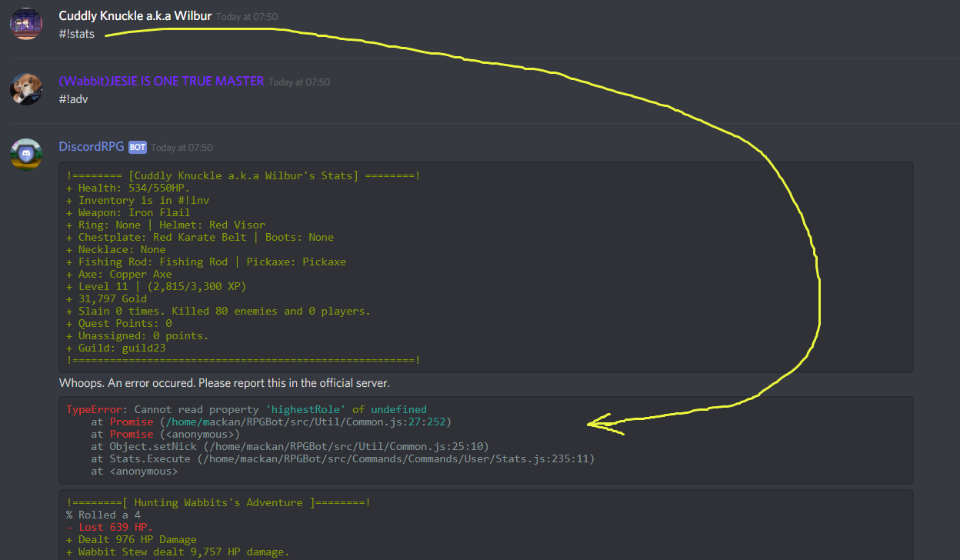960x560 pixels.
Task: Click the 'Level 11 | (2,815/3,300 XP)' line
Action: 156,286
